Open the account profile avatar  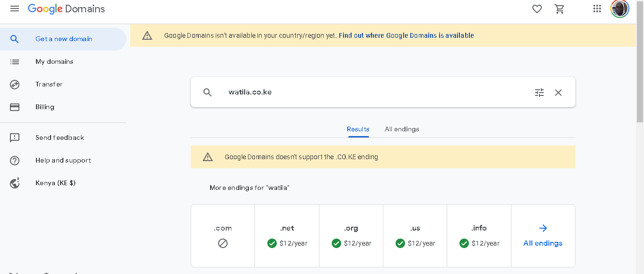(x=620, y=9)
